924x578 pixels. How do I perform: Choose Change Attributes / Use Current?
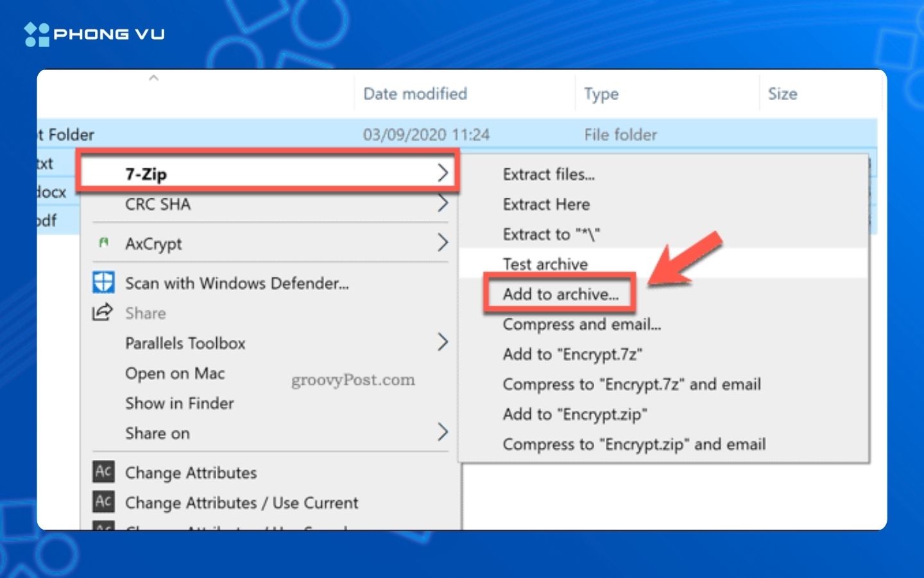[x=271, y=503]
